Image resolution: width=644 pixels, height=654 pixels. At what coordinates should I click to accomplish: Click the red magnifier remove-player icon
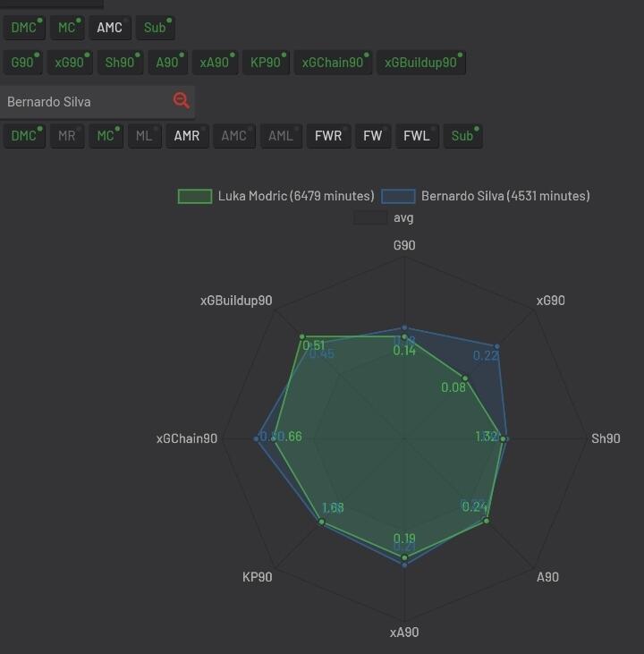[182, 101]
